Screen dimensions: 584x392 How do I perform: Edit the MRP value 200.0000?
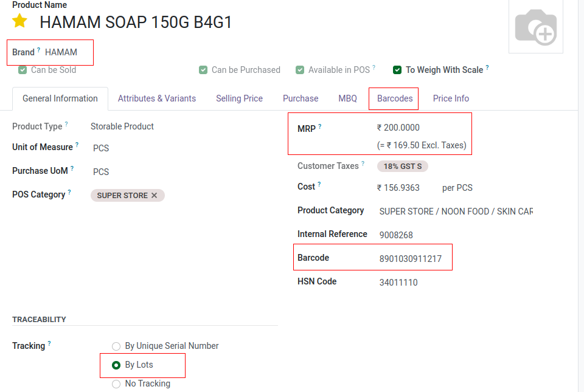coord(401,128)
